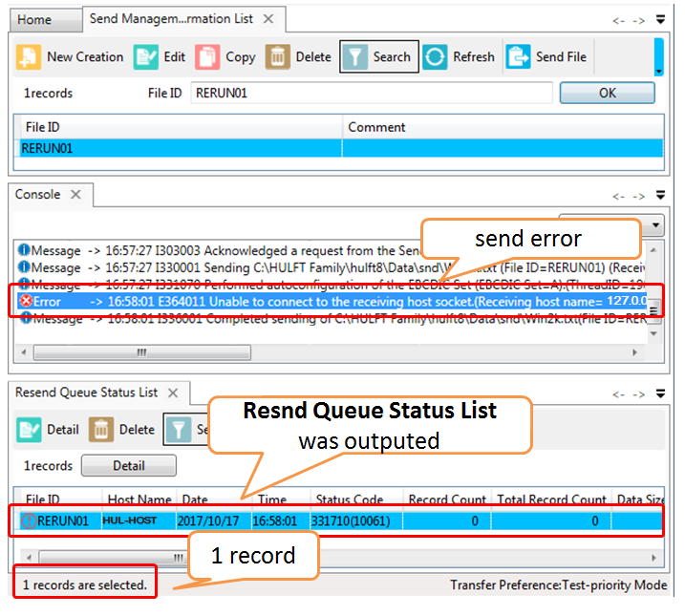Click the Send File toolbar icon

546,57
